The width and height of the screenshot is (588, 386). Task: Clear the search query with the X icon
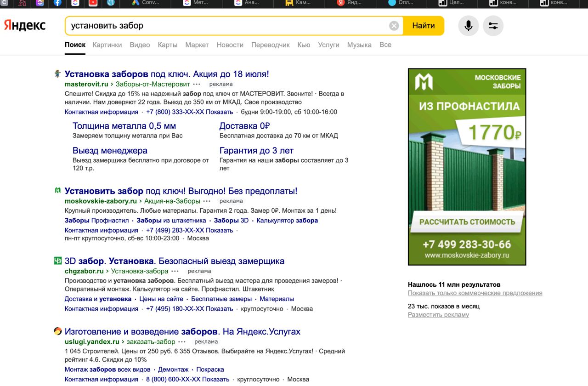(x=394, y=26)
